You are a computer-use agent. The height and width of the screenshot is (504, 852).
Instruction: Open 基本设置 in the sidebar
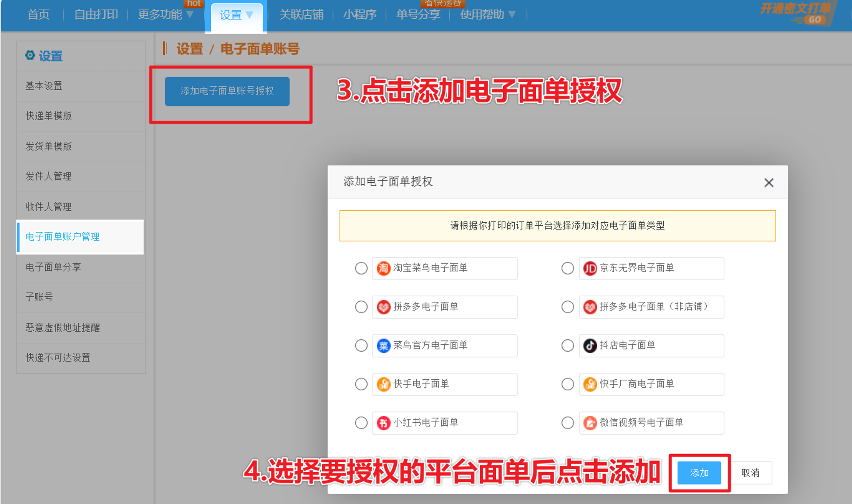(81, 86)
